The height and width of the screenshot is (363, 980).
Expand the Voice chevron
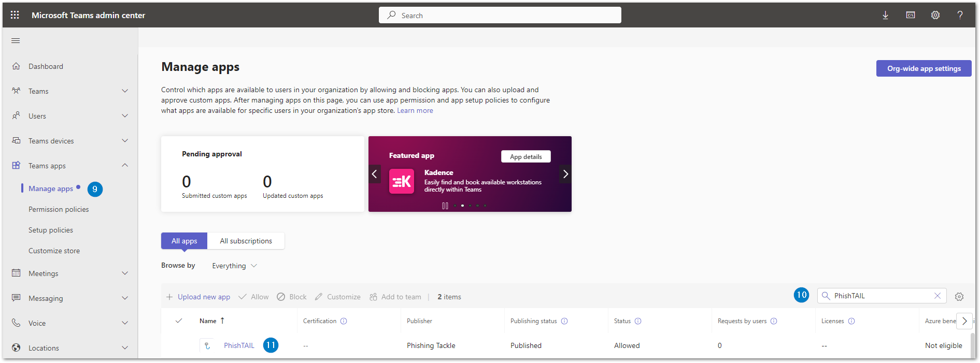pos(125,323)
